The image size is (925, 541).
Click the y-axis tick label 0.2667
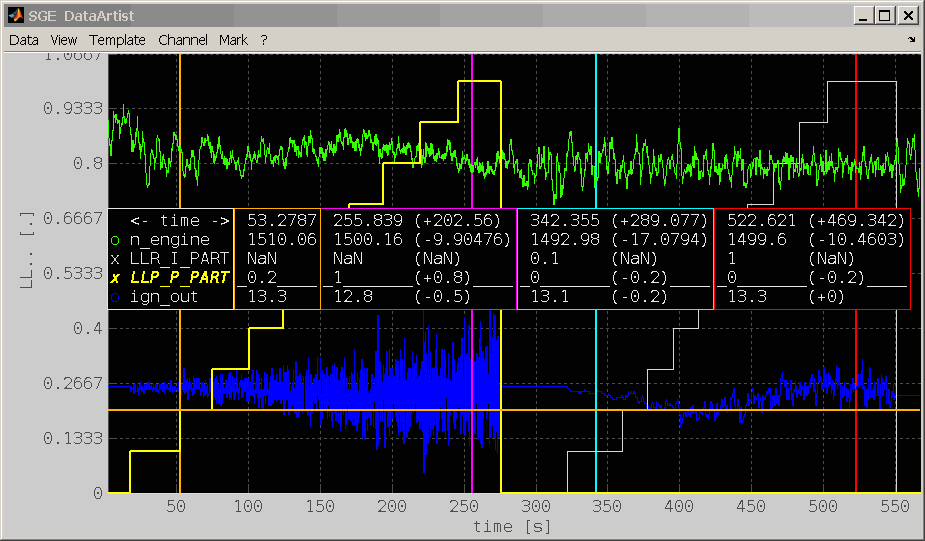73,383
